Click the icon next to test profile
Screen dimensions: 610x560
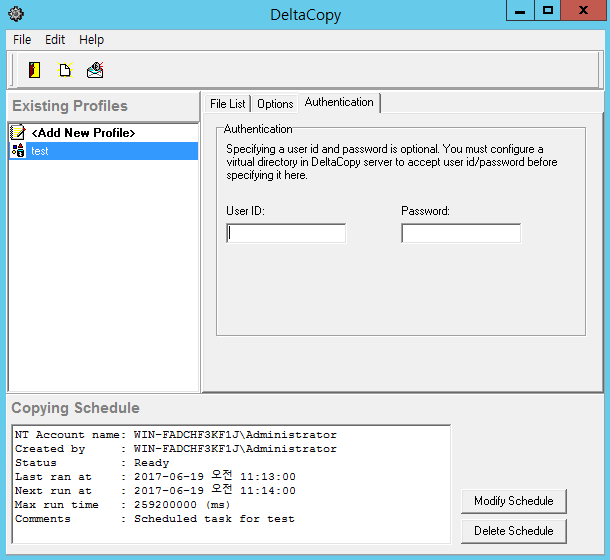coord(18,151)
